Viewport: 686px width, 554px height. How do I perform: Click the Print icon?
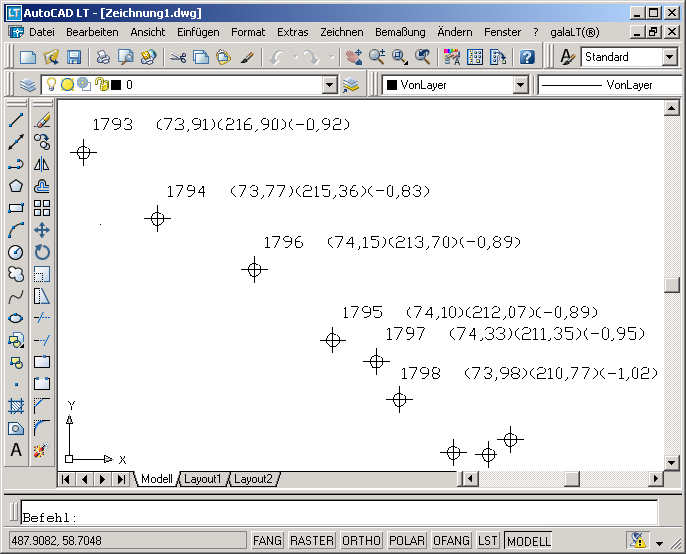[103, 57]
